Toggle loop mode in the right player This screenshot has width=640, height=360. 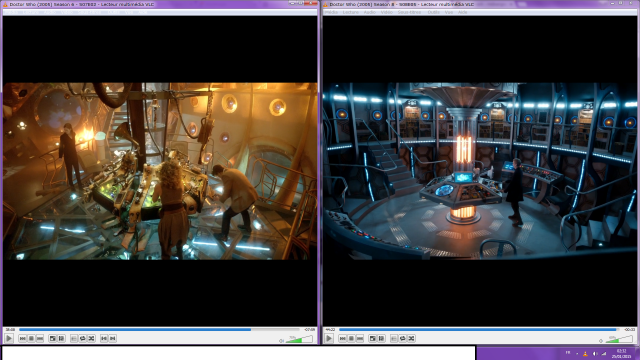coord(402,338)
